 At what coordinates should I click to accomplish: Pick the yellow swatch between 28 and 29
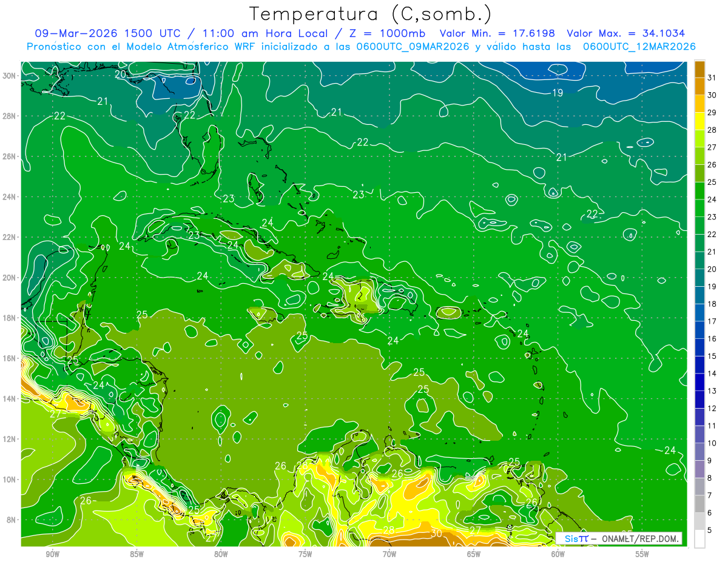coord(699,121)
